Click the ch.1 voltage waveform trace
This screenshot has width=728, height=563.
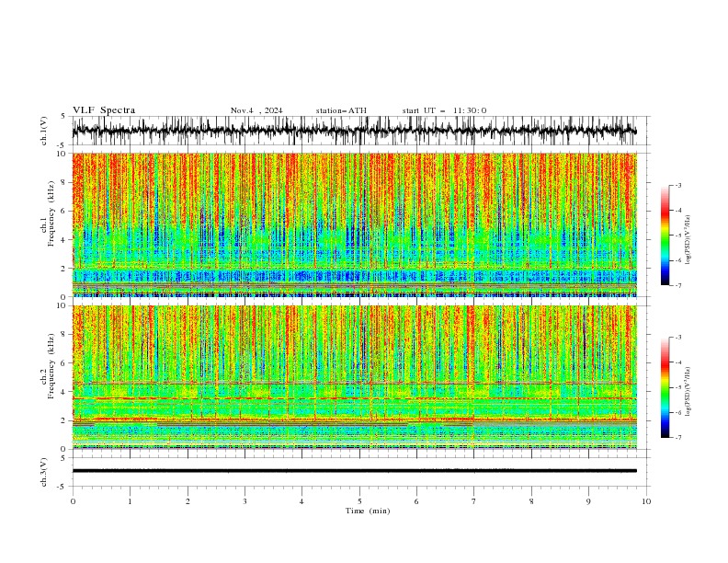pyautogui.click(x=354, y=131)
